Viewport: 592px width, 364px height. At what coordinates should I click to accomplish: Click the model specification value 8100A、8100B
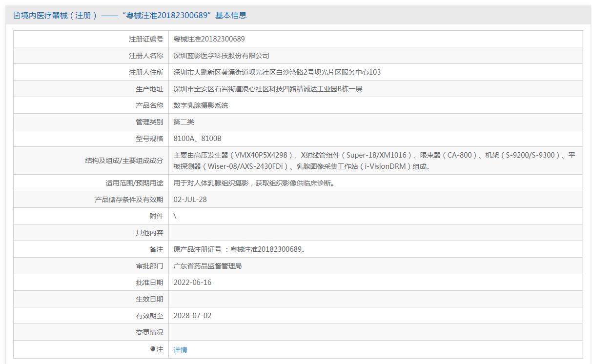197,139
